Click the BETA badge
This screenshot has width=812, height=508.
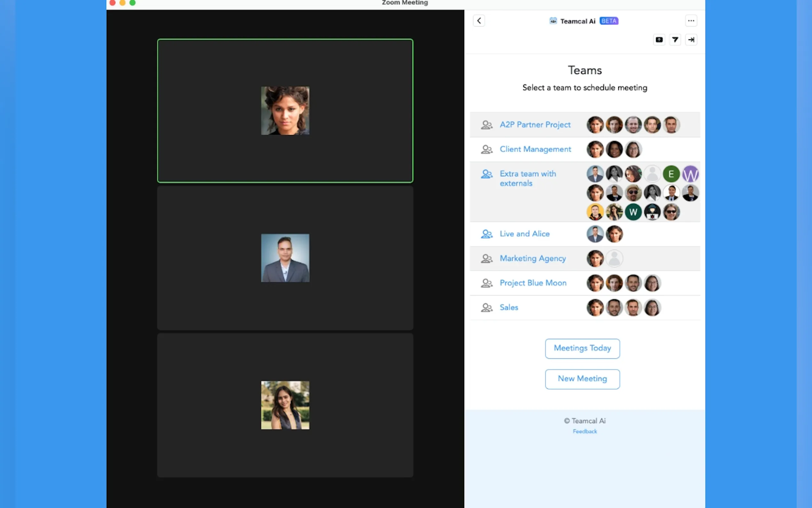[x=609, y=21]
